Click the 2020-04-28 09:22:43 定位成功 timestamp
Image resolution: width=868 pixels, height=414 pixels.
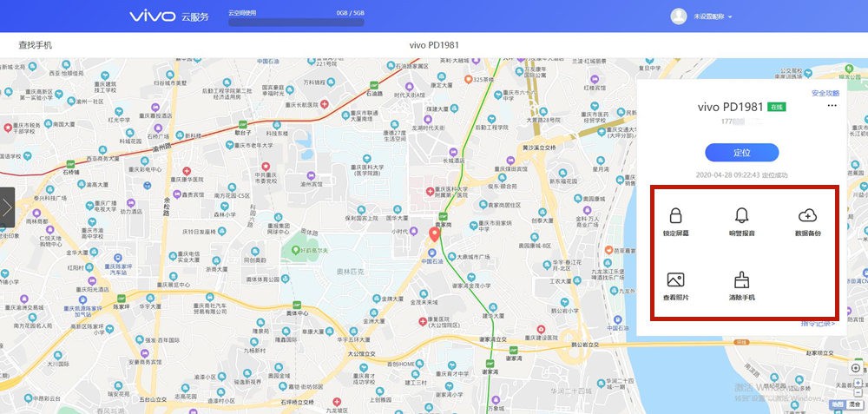[x=742, y=175]
